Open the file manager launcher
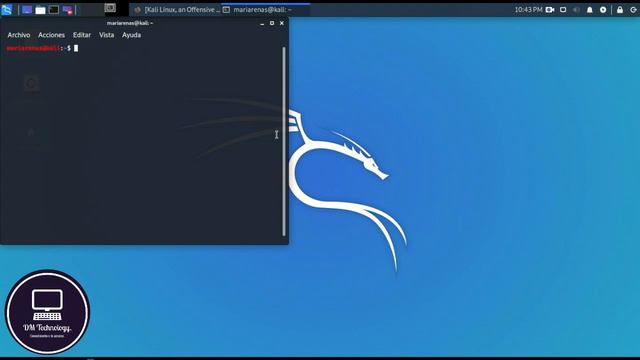Image resolution: width=640 pixels, height=360 pixels. click(x=40, y=10)
